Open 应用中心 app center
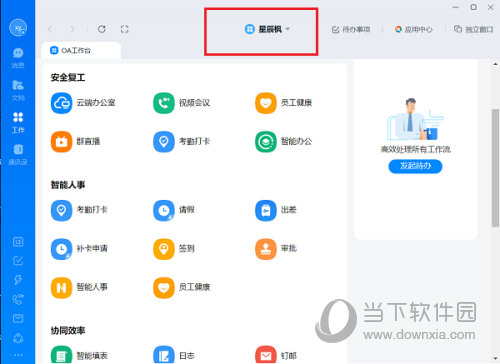Viewport: 500px width, 364px height. click(x=413, y=30)
